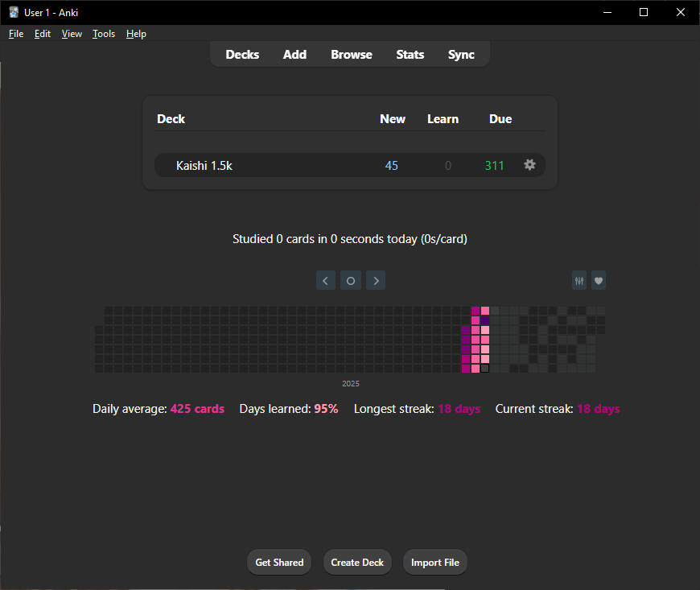700x590 pixels.
Task: Go to previous year in review heatmap
Action: (x=326, y=280)
